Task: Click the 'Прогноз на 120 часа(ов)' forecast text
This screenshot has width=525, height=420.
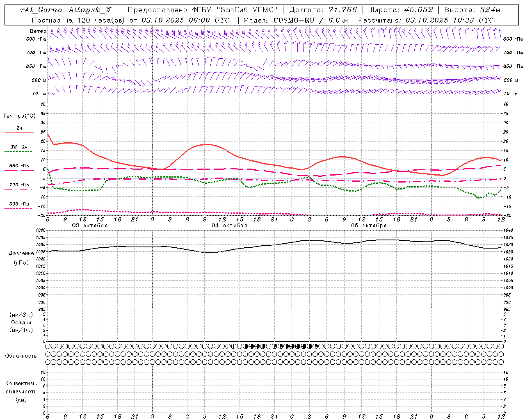Action: click(x=79, y=20)
